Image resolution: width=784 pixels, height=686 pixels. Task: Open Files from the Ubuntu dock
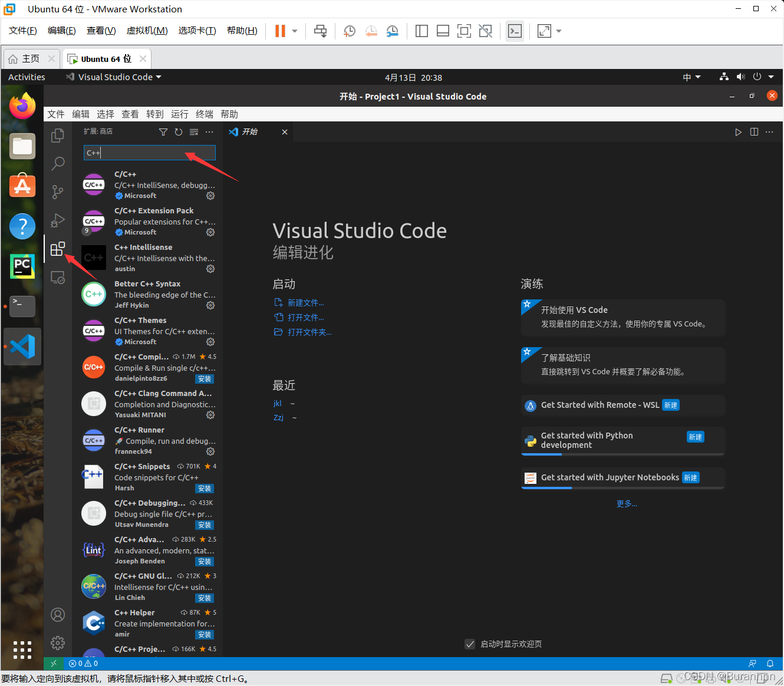[x=22, y=146]
